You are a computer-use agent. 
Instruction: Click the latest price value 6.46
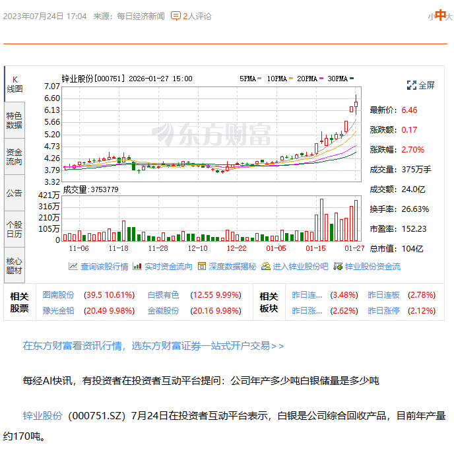(409, 110)
